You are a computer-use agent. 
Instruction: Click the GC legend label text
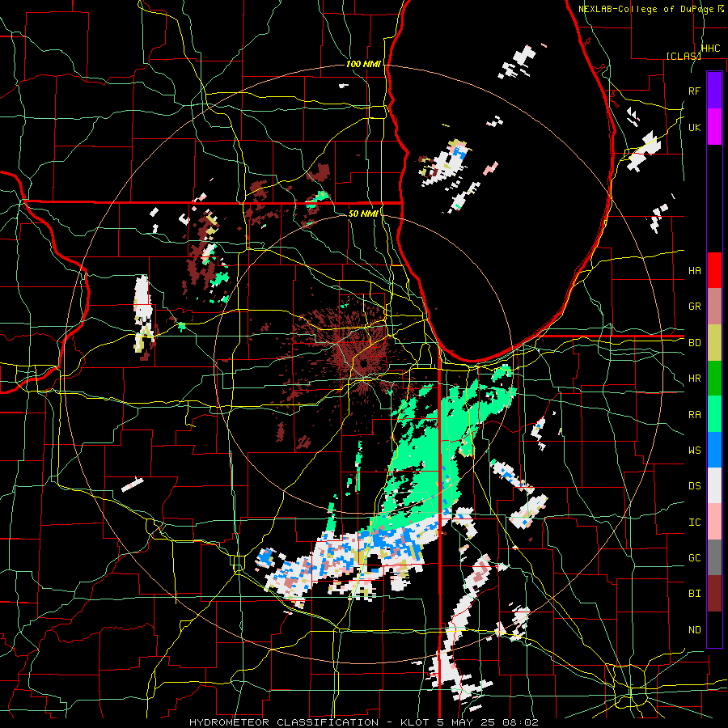point(694,558)
